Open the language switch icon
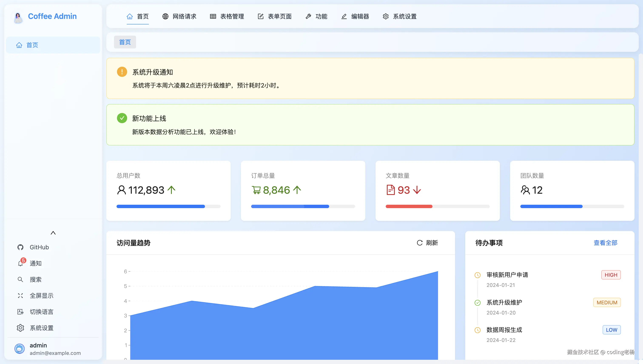Screen dimensions: 643x364 (20, 312)
